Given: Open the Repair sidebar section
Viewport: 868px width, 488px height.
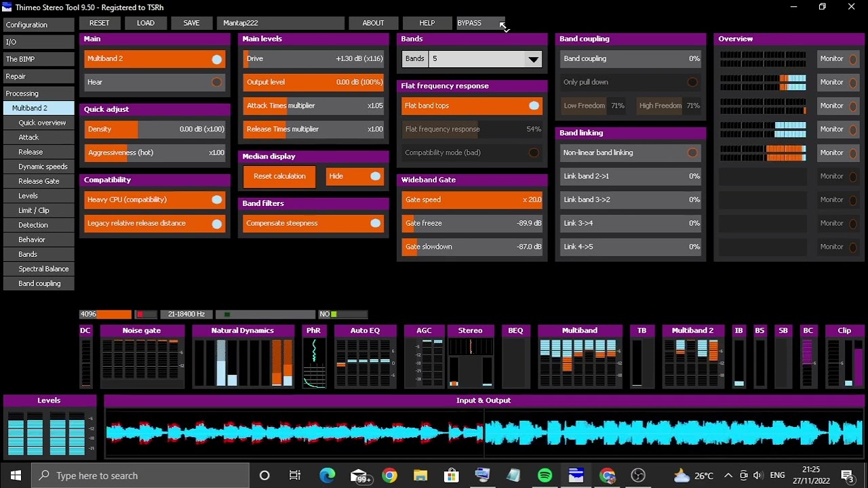Looking at the screenshot, I should point(39,77).
